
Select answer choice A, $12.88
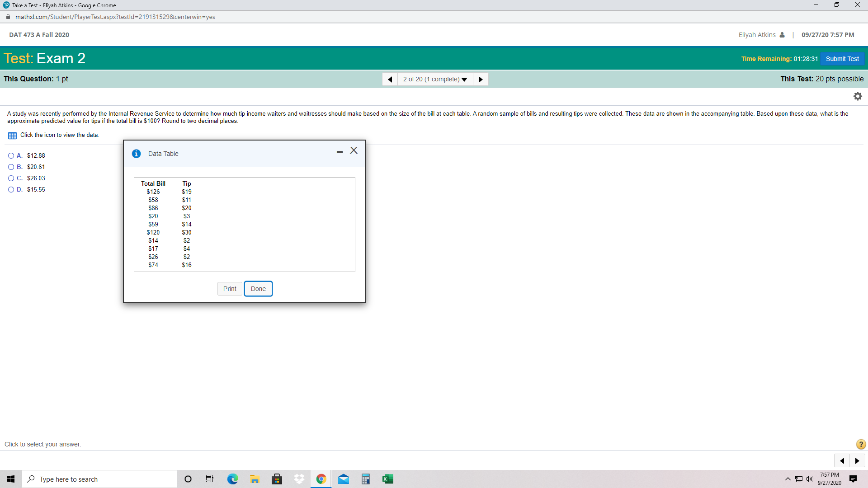10,155
